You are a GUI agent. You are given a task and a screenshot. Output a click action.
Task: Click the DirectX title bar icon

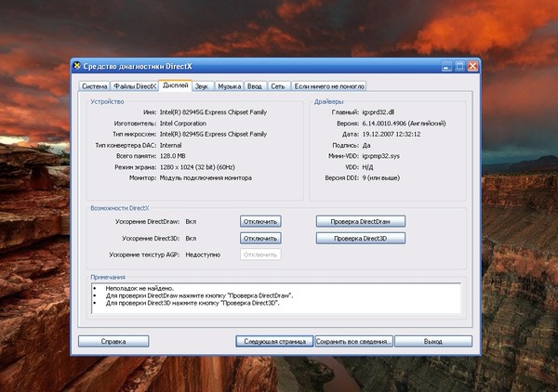(77, 67)
